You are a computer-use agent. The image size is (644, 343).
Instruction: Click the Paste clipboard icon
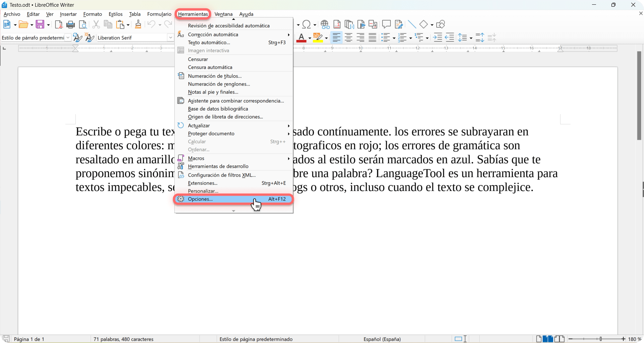(120, 24)
